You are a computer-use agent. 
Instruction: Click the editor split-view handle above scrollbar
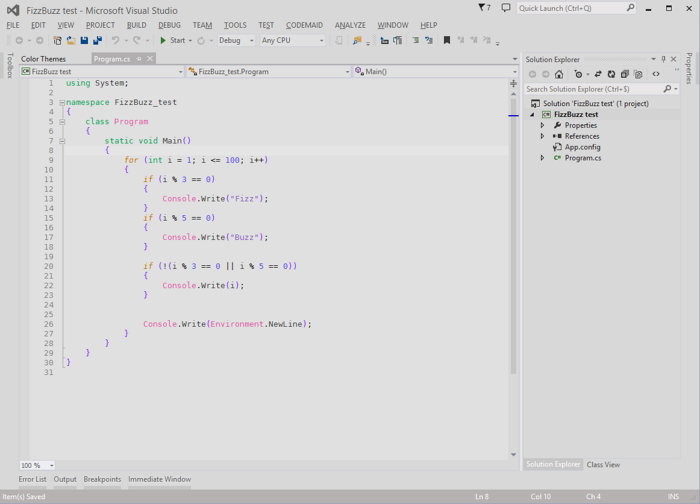(513, 83)
